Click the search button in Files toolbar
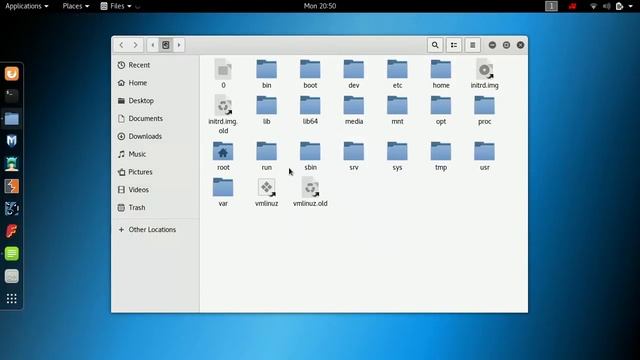The image size is (640, 360). 435,45
